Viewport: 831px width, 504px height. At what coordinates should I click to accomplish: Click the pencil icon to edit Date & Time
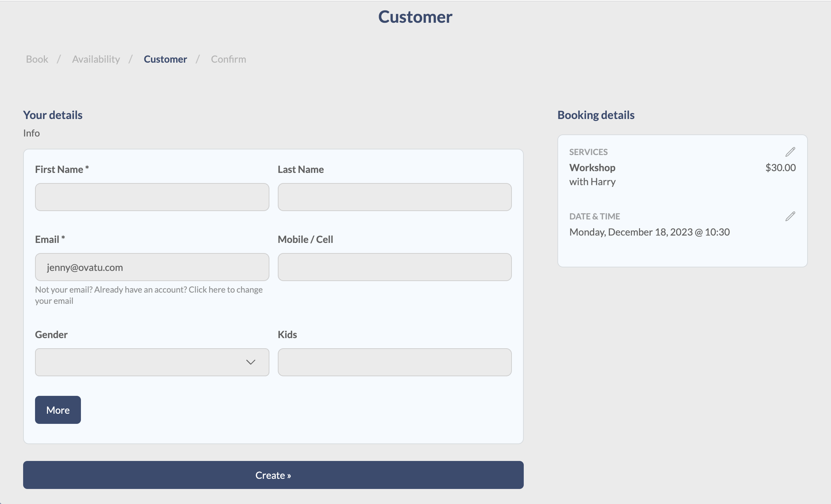click(790, 216)
